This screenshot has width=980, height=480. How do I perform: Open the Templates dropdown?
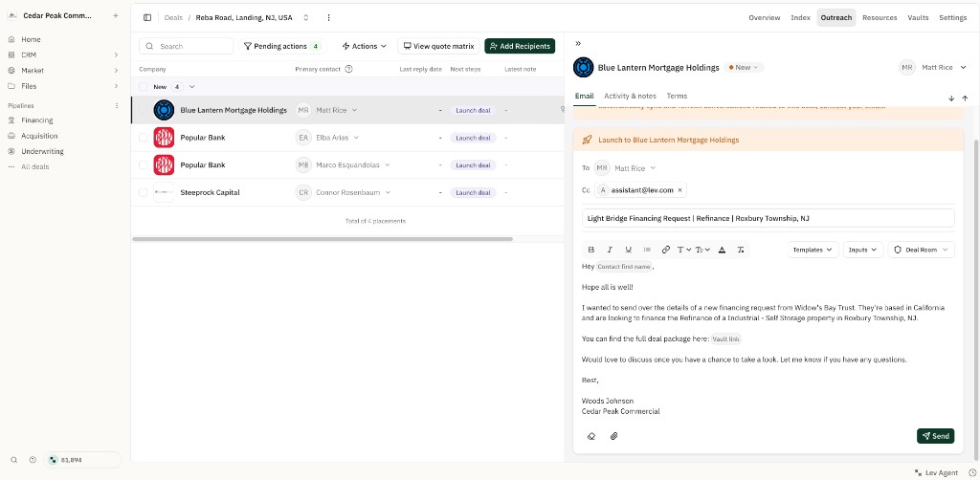pyautogui.click(x=813, y=250)
